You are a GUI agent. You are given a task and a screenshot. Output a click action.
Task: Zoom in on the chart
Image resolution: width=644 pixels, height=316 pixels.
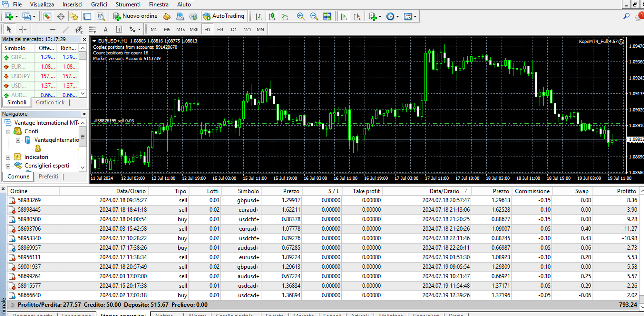301,16
